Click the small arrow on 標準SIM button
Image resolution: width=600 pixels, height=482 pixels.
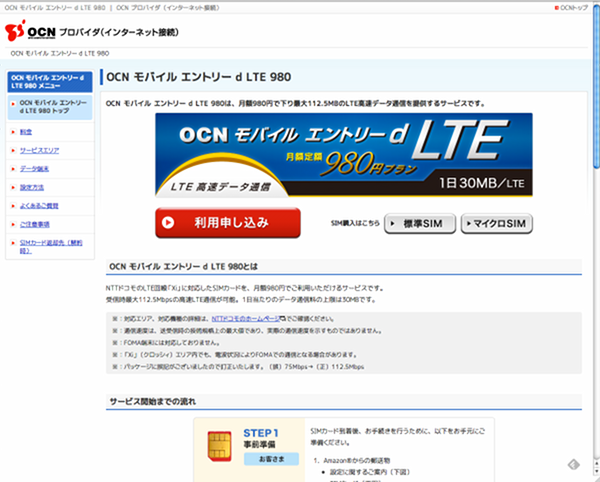(x=392, y=223)
